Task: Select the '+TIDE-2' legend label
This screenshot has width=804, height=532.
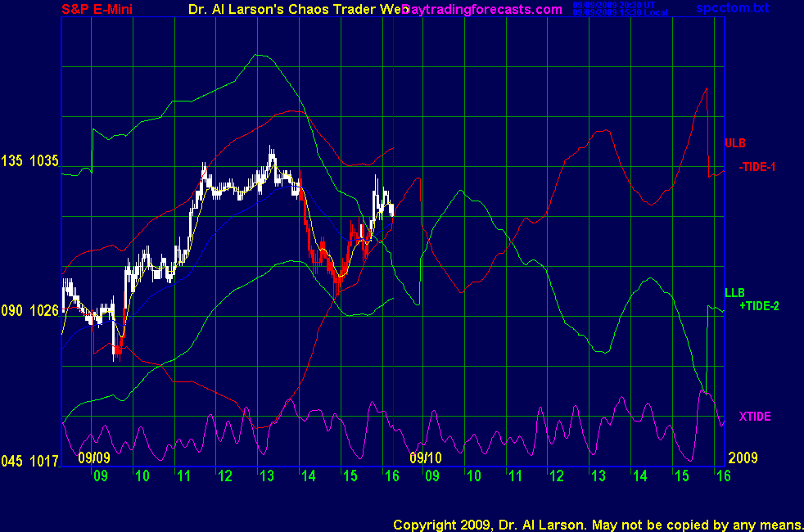Action: (x=759, y=306)
